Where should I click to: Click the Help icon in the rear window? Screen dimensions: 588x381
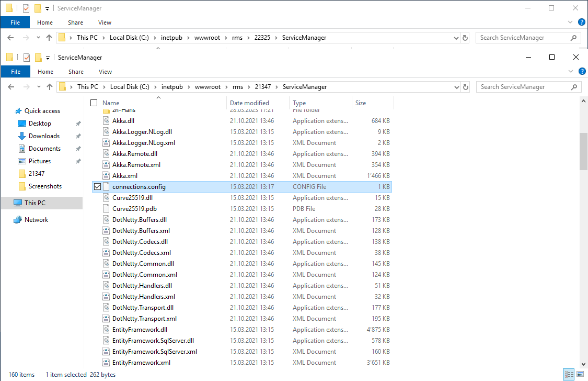point(582,22)
